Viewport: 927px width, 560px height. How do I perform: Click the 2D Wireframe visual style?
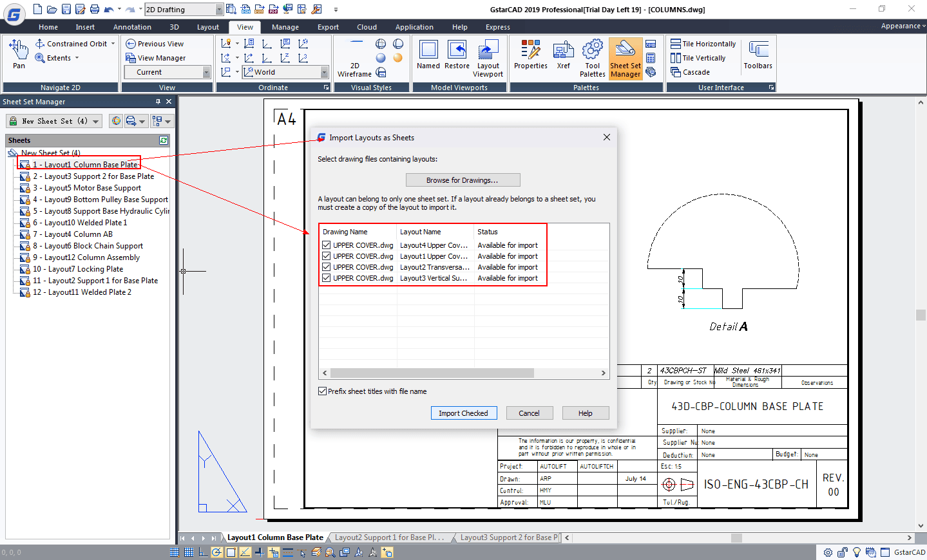tap(354, 58)
